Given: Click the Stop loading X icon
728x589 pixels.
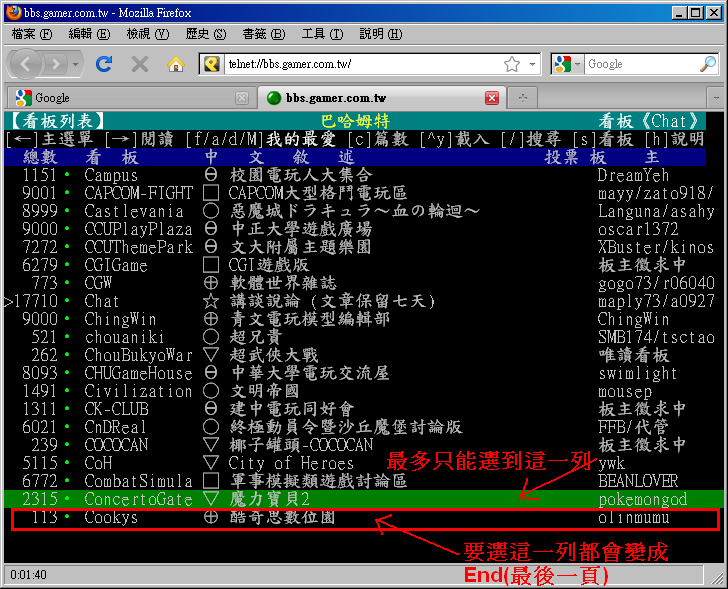Looking at the screenshot, I should [x=140, y=64].
